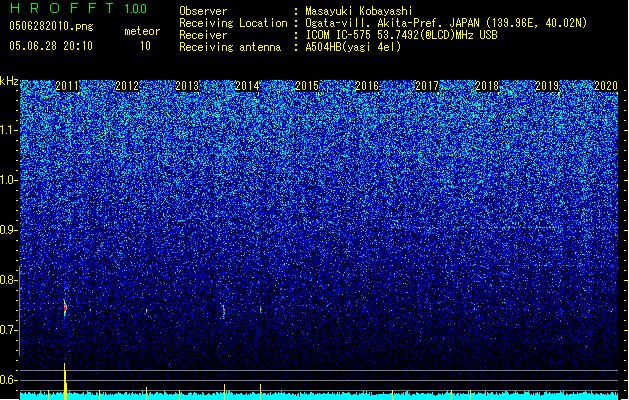Click the 2018 time label
Screen dimensions: 629x400
tap(487, 86)
